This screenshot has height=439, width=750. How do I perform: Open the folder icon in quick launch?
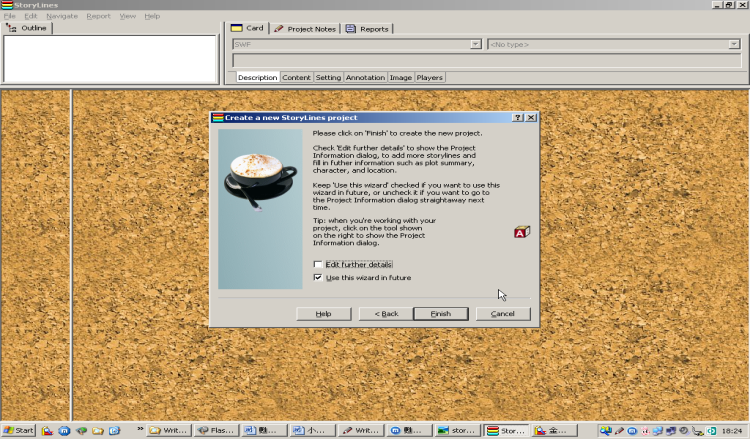98,431
